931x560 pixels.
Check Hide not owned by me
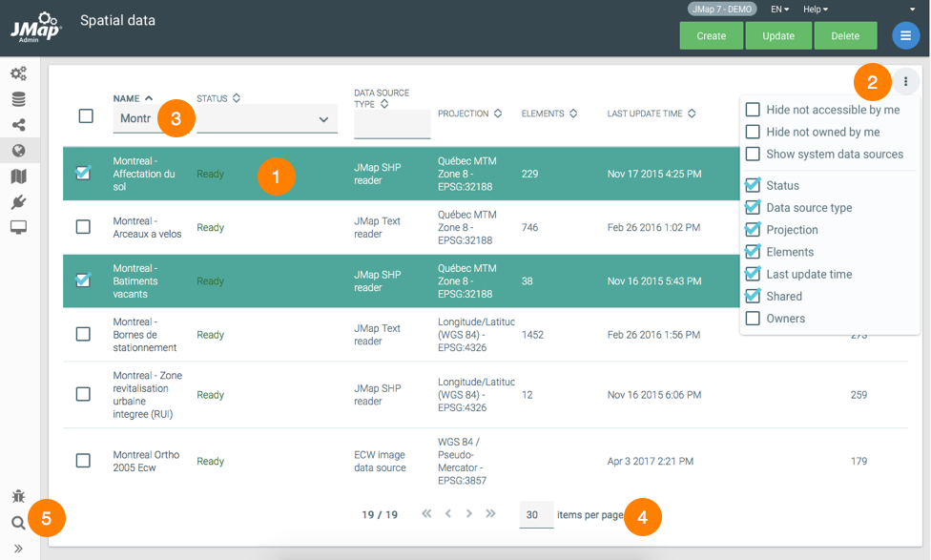(753, 132)
